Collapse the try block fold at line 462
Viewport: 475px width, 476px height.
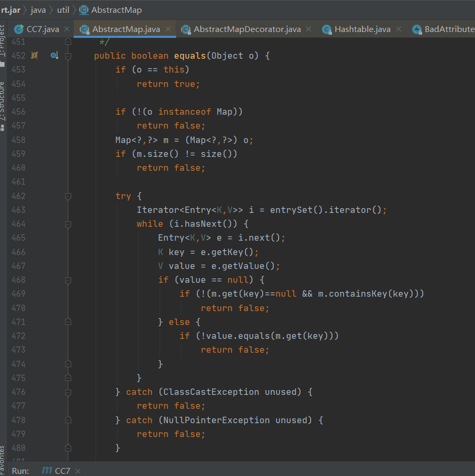pyautogui.click(x=68, y=196)
